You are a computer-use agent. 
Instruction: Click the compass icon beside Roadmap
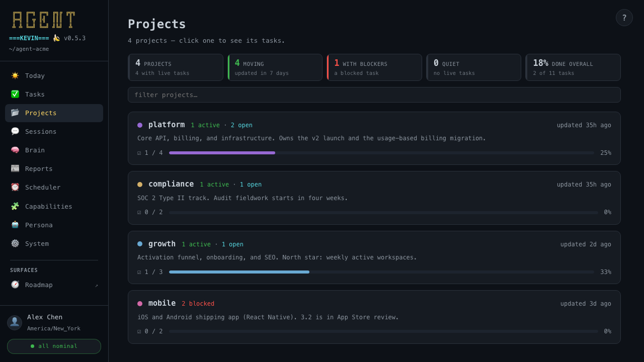point(15,285)
